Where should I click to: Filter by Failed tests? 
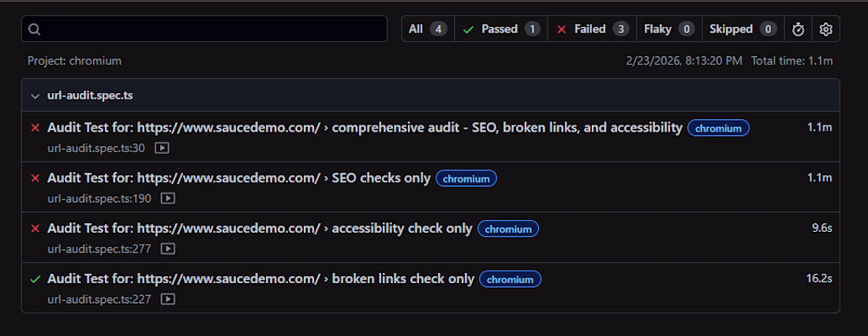[593, 28]
